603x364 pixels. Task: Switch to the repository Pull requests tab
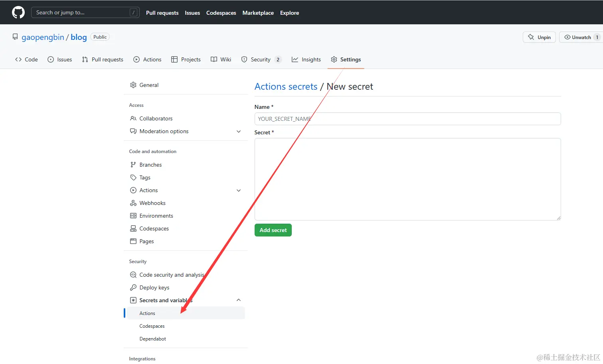tap(103, 59)
